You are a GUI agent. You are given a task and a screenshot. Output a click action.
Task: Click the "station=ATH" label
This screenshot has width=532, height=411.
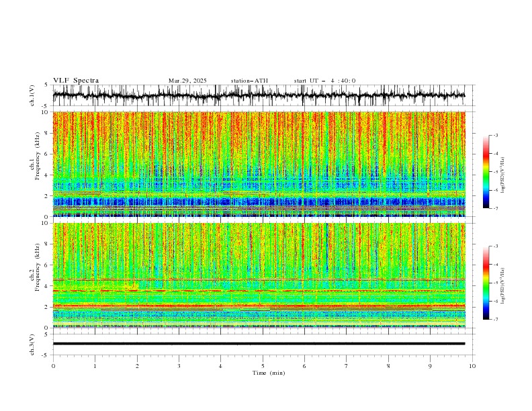249,81
